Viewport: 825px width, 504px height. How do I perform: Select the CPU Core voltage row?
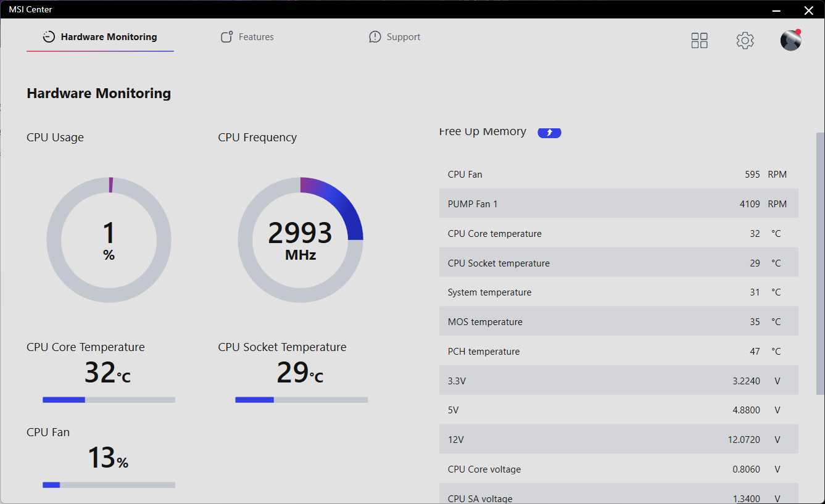(619, 469)
